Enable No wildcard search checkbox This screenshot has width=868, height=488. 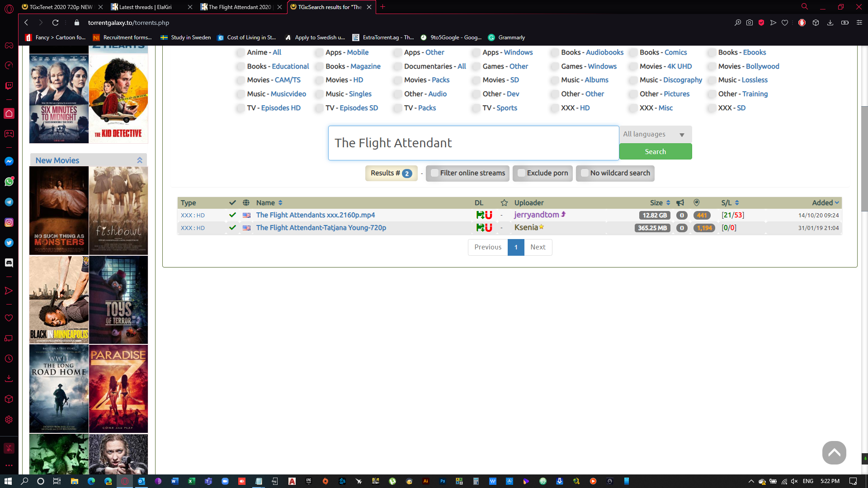tap(585, 173)
